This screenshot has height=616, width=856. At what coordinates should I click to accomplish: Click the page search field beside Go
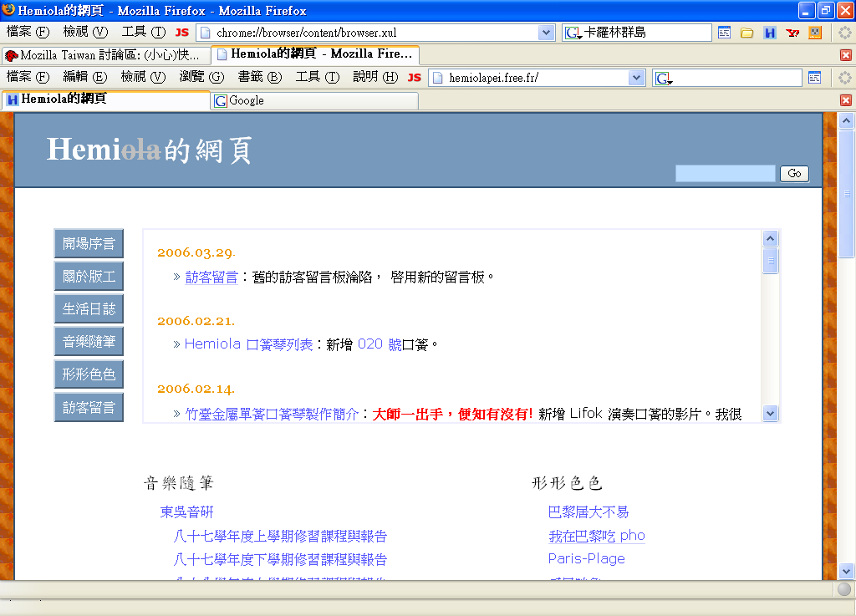725,173
